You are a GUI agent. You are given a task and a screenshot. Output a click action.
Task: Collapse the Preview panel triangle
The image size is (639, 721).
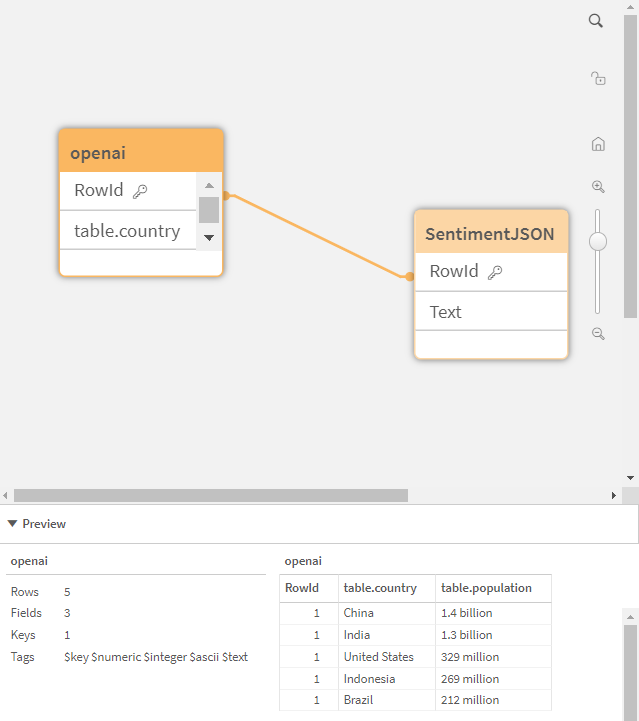12,524
